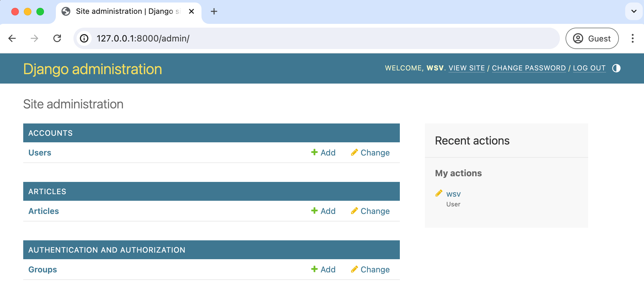Image resolution: width=644 pixels, height=306 pixels.
Task: Open the Authentication and Authorization section
Action: [107, 250]
